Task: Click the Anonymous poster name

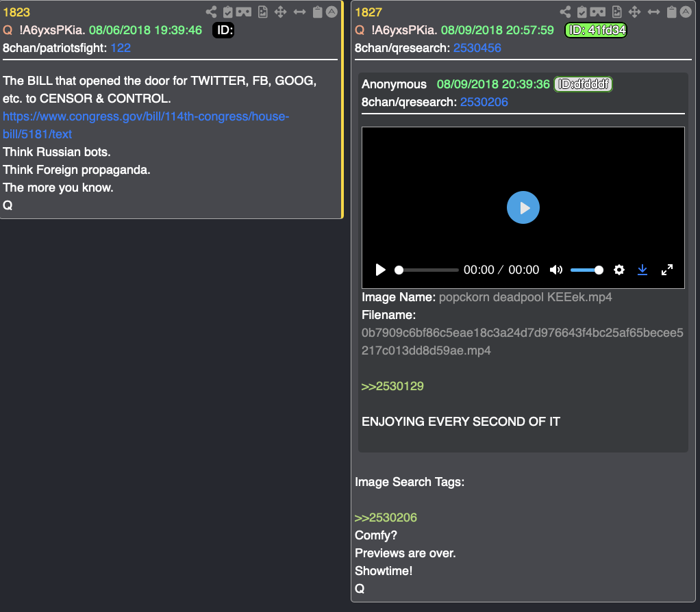Action: (395, 84)
